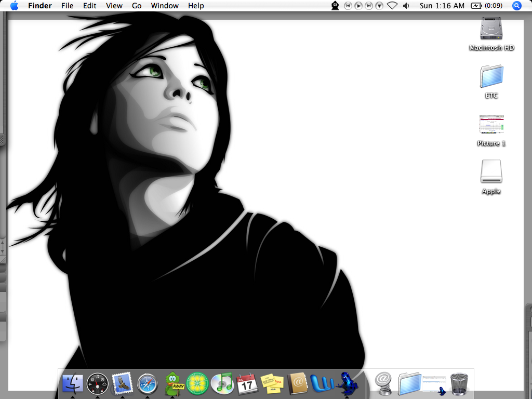This screenshot has width=532, height=399.
Task: Open the Trash in the Dock
Action: [459, 384]
